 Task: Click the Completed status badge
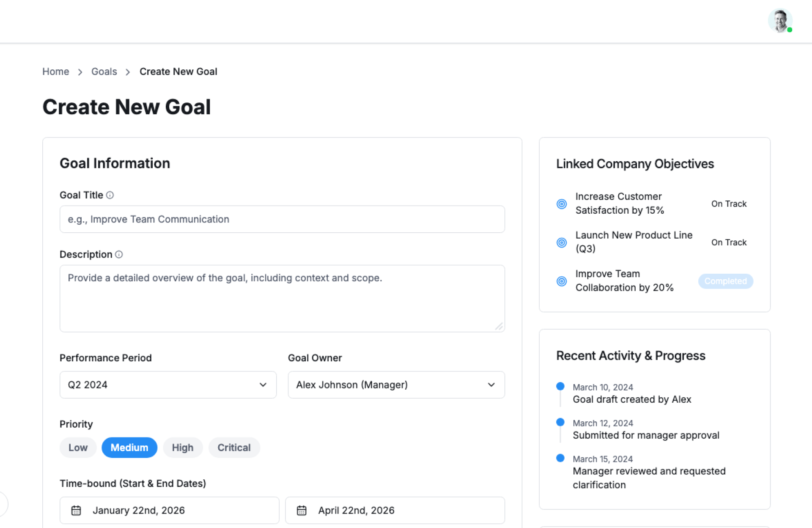pyautogui.click(x=725, y=281)
